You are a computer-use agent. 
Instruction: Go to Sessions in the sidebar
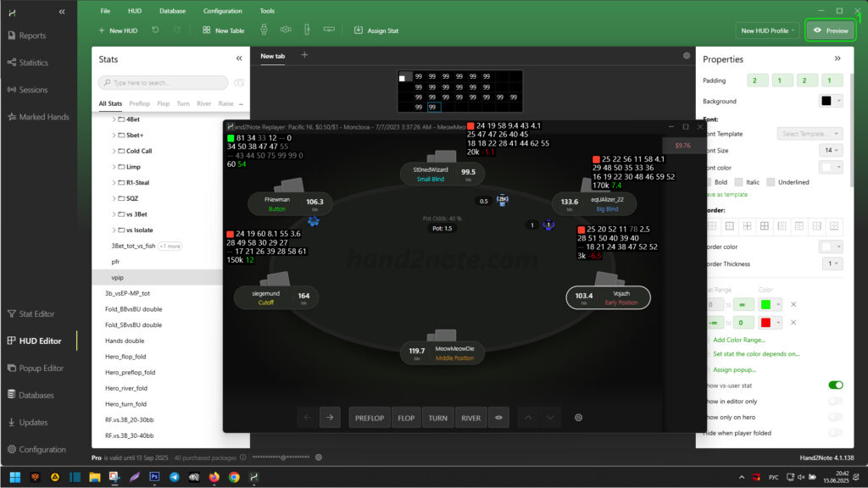pyautogui.click(x=28, y=90)
